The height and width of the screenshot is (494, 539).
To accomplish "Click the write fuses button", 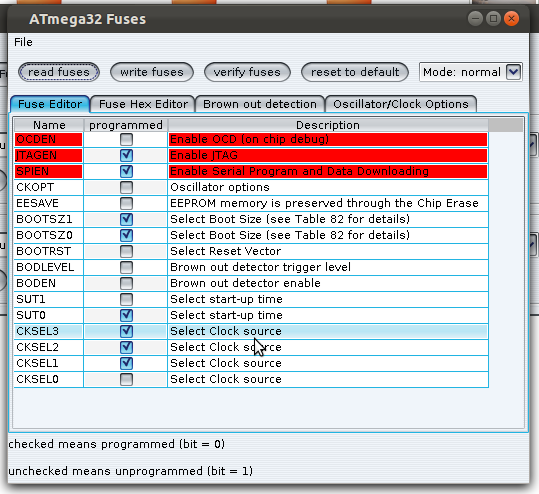I will [x=152, y=72].
